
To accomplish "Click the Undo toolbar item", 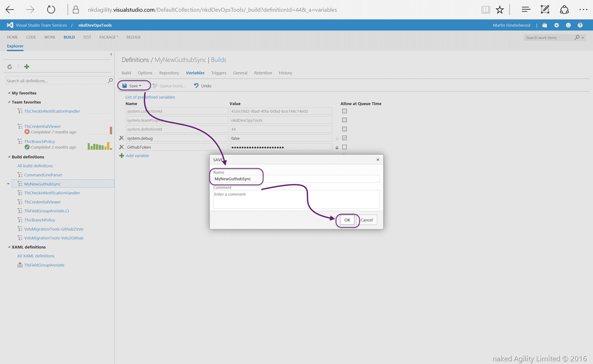I will coord(202,86).
